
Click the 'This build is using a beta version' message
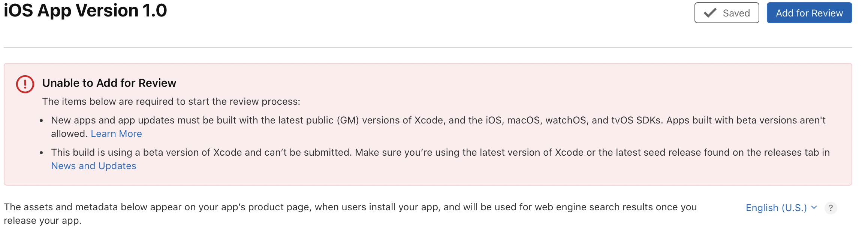(440, 159)
